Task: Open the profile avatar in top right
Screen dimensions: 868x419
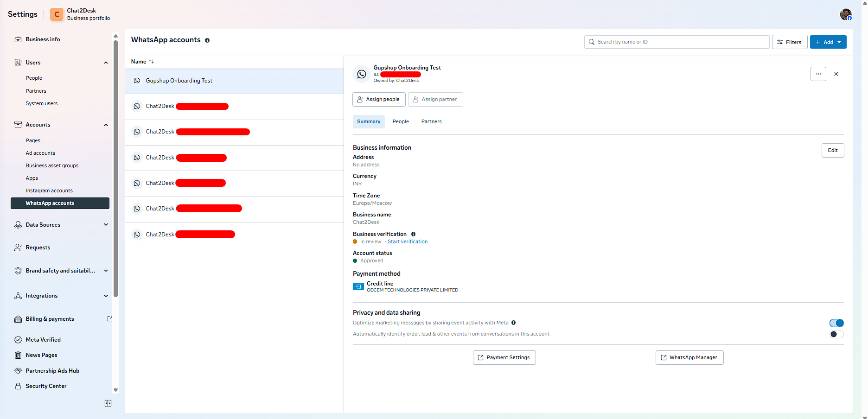Action: point(845,14)
